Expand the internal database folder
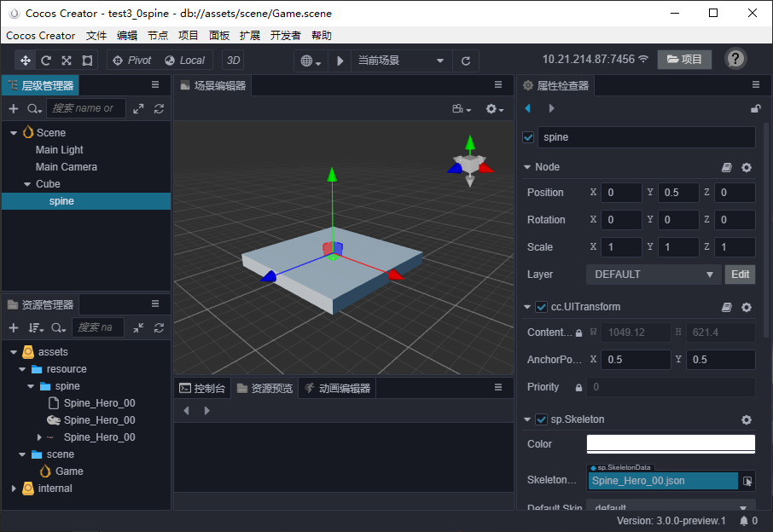Screen dimensions: 773x532 (x=14, y=489)
